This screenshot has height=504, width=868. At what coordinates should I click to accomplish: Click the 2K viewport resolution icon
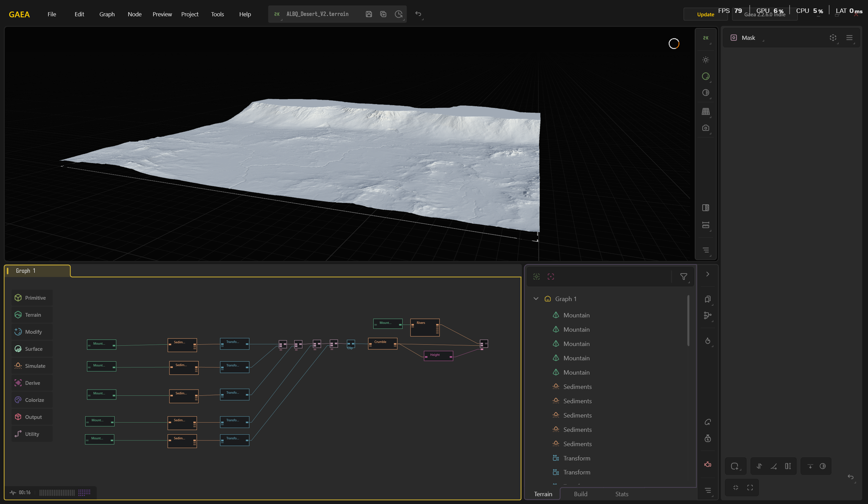pos(706,38)
